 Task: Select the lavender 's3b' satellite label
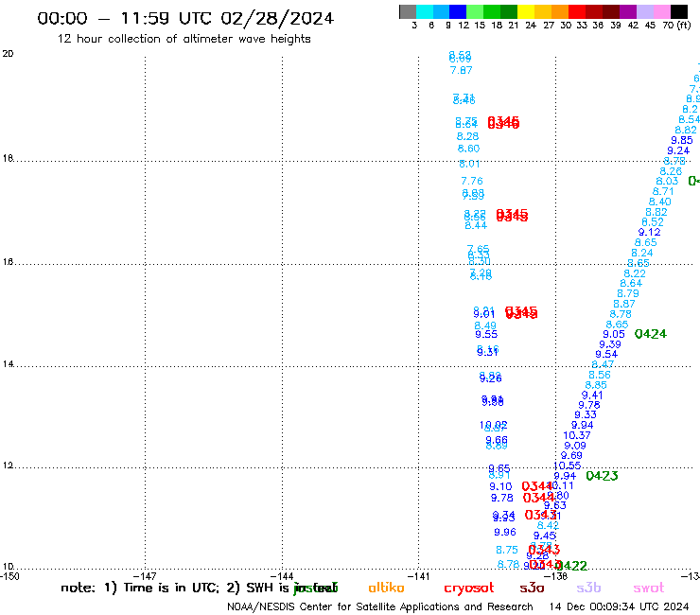click(x=588, y=588)
